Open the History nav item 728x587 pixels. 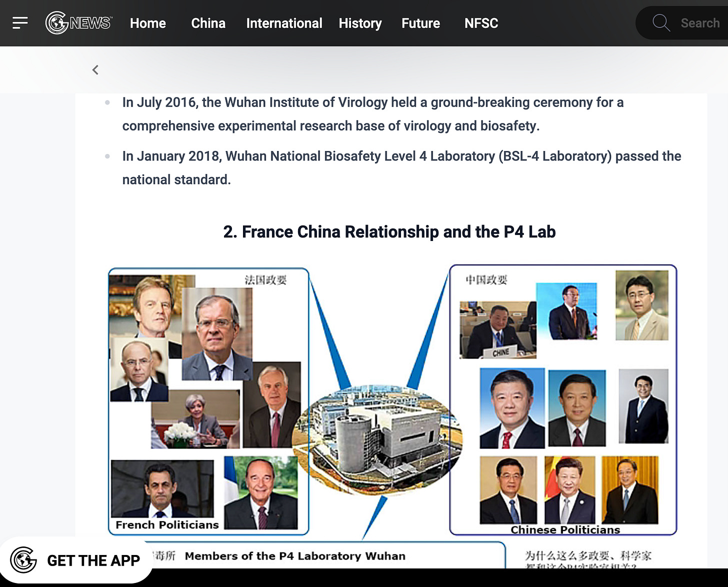click(360, 23)
